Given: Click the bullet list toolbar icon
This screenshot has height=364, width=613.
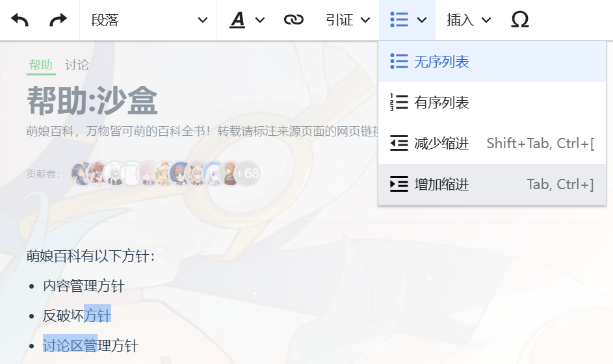Looking at the screenshot, I should (x=399, y=19).
